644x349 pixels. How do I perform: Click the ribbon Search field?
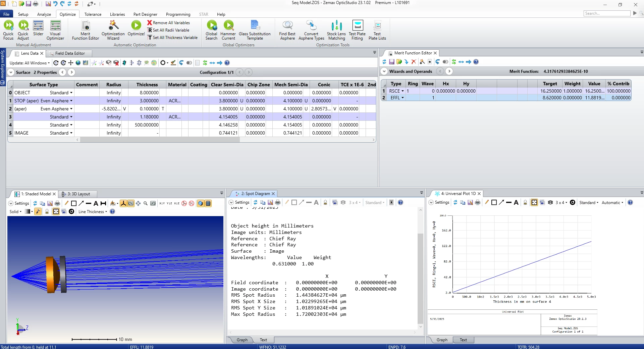(607, 13)
